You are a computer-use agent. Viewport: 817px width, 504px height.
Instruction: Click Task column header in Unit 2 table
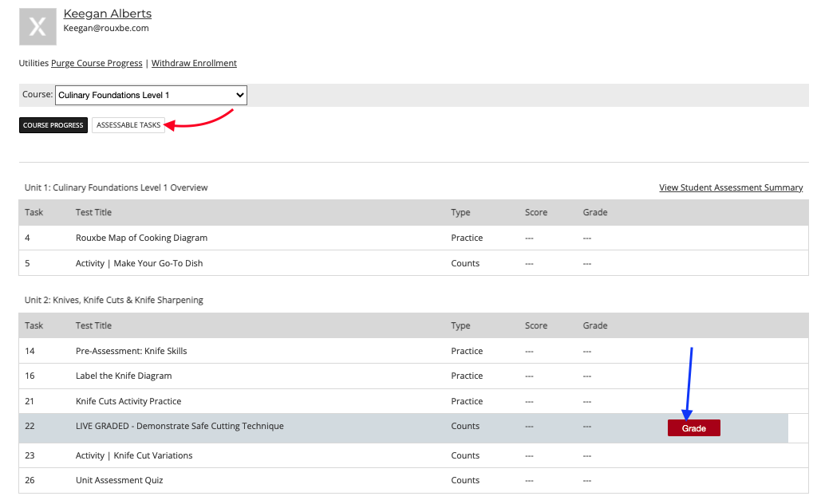tap(34, 325)
